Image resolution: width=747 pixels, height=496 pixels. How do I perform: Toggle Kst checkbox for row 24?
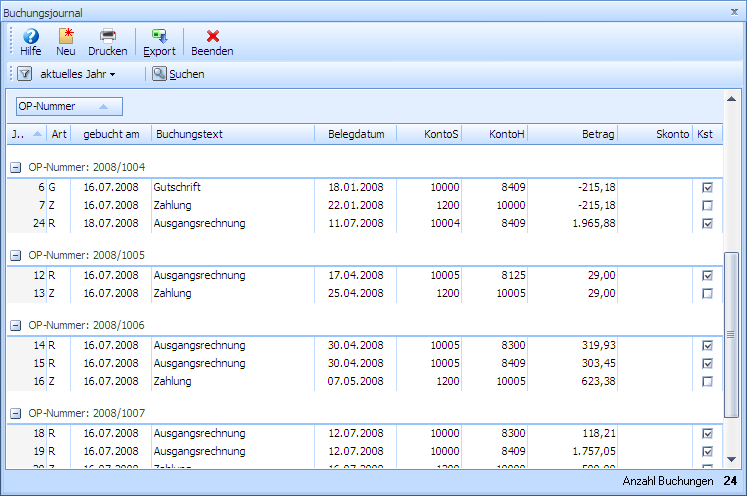[707, 223]
